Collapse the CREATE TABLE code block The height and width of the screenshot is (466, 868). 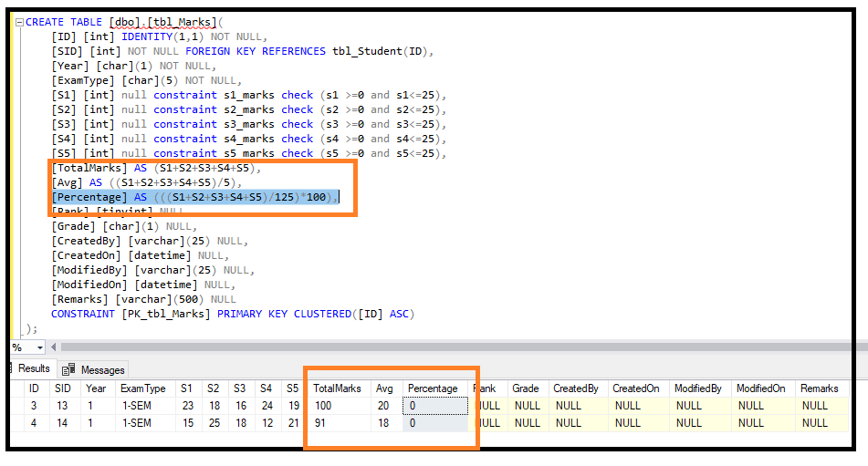click(19, 23)
